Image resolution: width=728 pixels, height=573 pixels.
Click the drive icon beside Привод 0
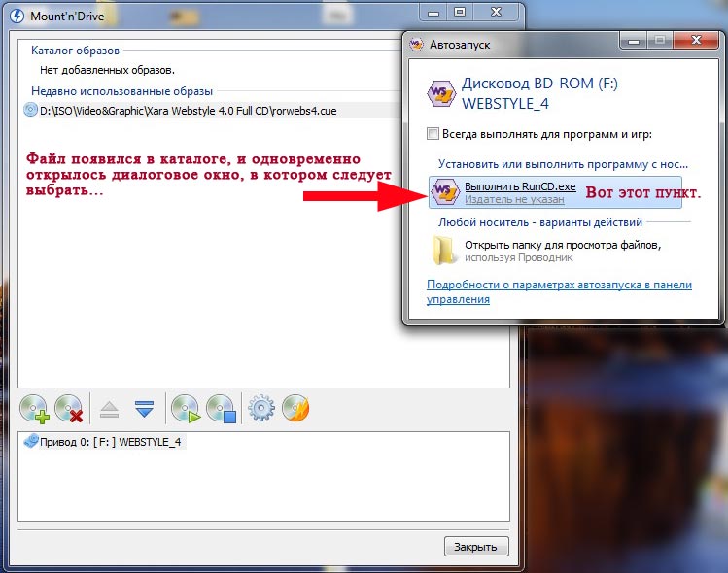click(x=31, y=441)
